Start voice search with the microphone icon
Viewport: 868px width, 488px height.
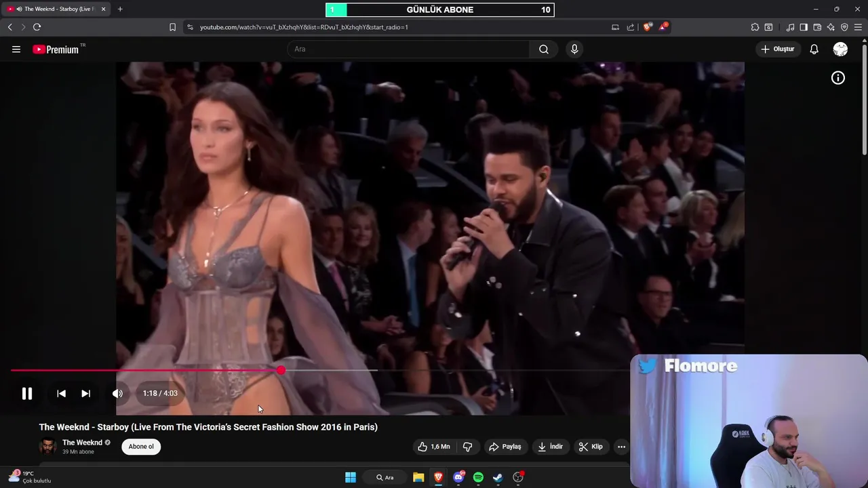(574, 49)
